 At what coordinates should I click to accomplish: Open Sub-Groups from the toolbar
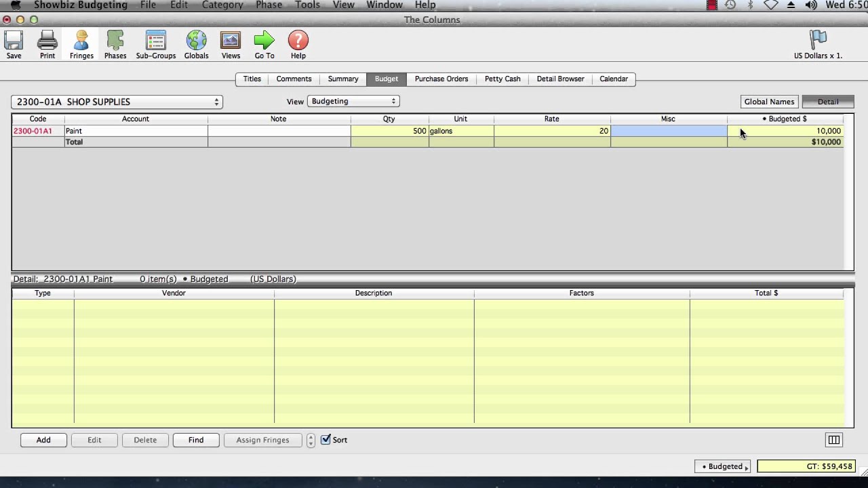(156, 44)
